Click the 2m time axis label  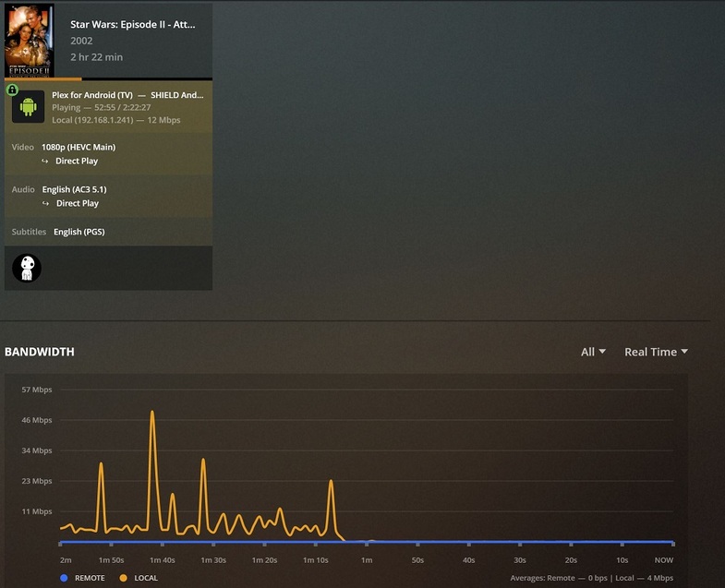click(x=66, y=560)
